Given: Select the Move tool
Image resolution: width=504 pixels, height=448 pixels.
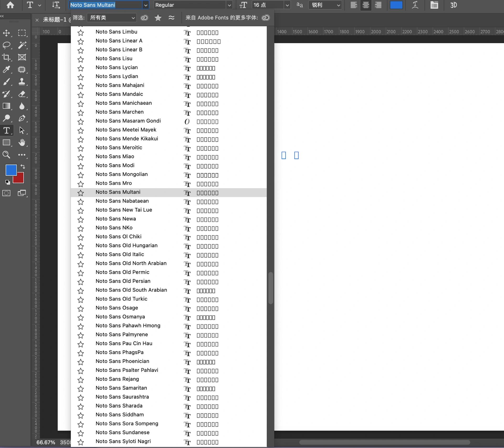Looking at the screenshot, I should pyautogui.click(x=6, y=33).
